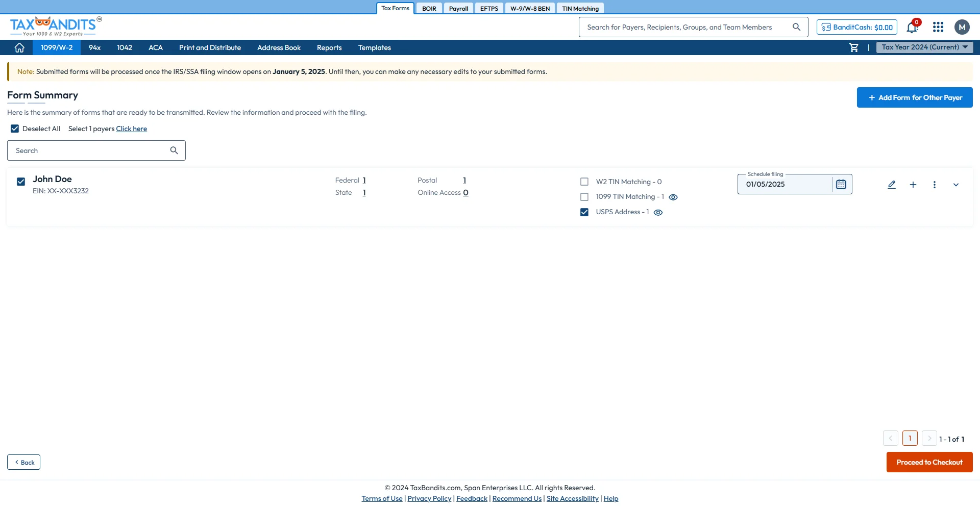Go to the Home icon in navigation bar

pyautogui.click(x=19, y=47)
